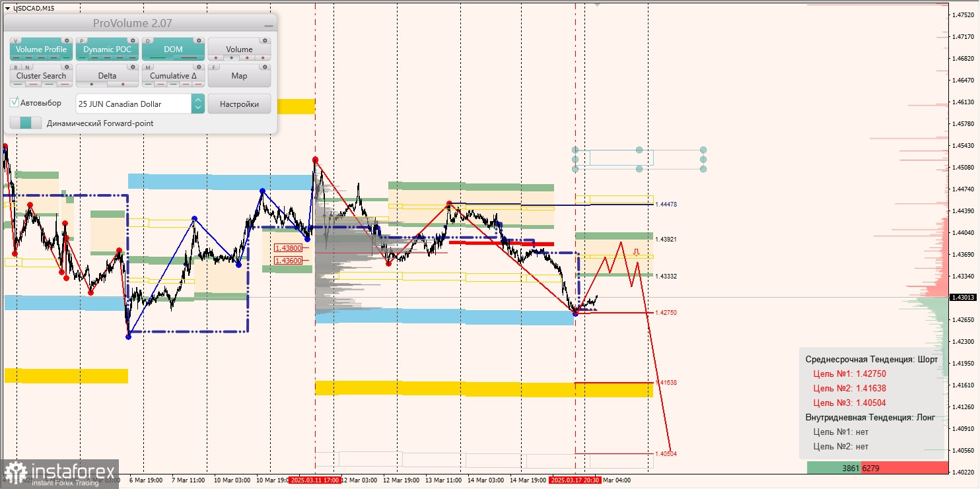The height and width of the screenshot is (489, 980).
Task: Click the V hotkey badge on Volume Profile
Action: pyautogui.click(x=16, y=41)
